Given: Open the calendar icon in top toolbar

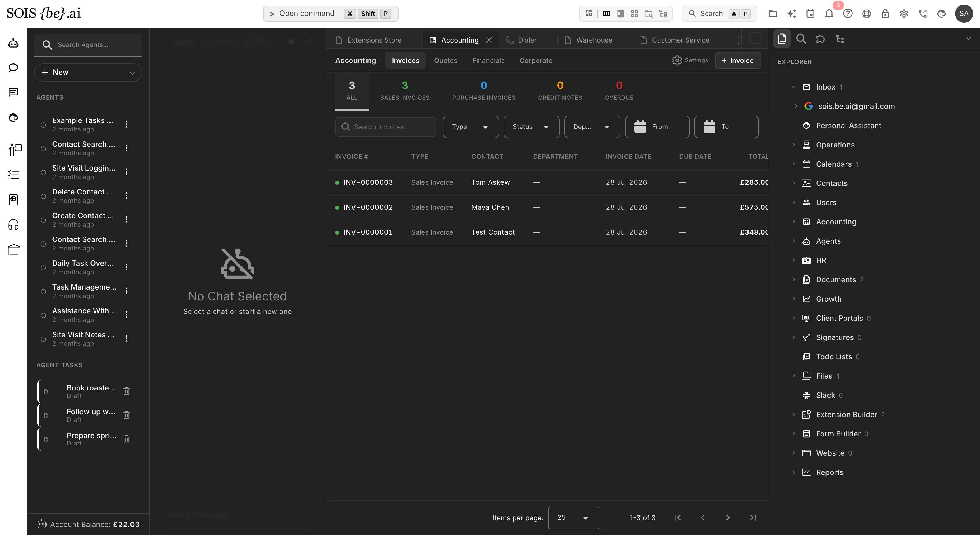Looking at the screenshot, I should (810, 14).
